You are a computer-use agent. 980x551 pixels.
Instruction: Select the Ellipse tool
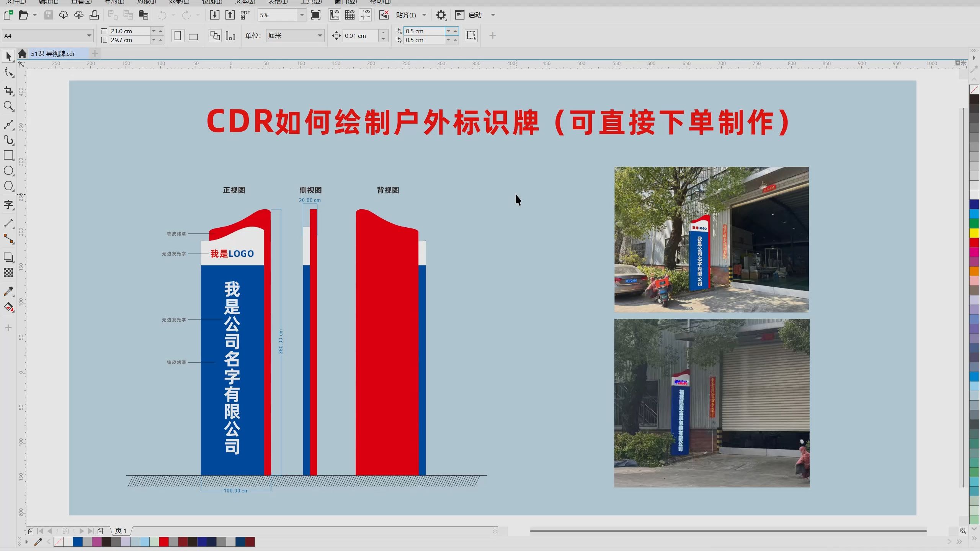pyautogui.click(x=8, y=171)
